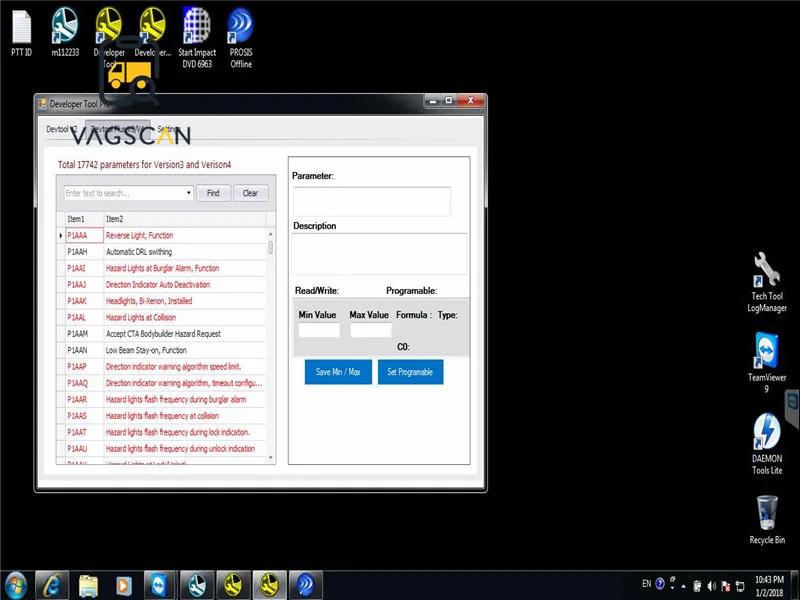Select the P1AAN parameter code cell

click(x=85, y=350)
